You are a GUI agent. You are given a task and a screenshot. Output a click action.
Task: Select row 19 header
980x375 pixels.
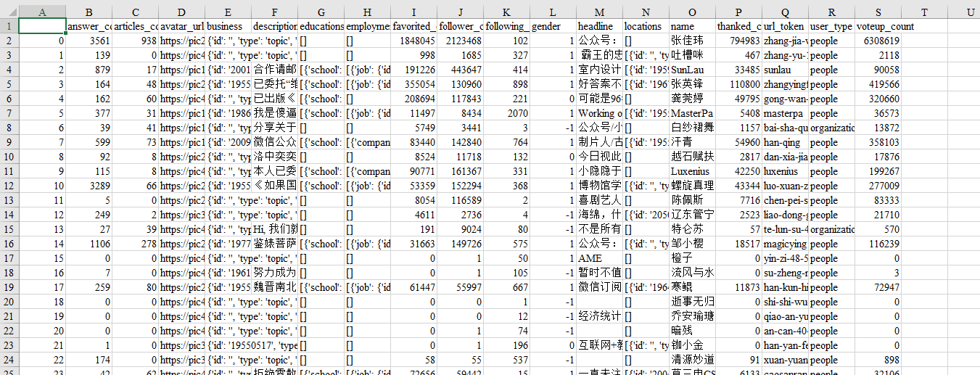click(x=9, y=287)
